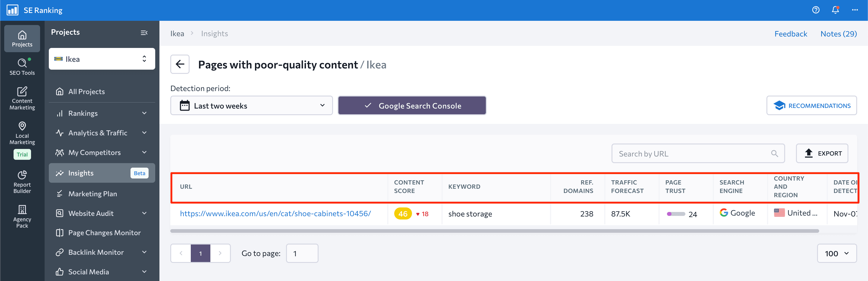Click the calendar icon in detection period
868x281 pixels.
click(185, 106)
